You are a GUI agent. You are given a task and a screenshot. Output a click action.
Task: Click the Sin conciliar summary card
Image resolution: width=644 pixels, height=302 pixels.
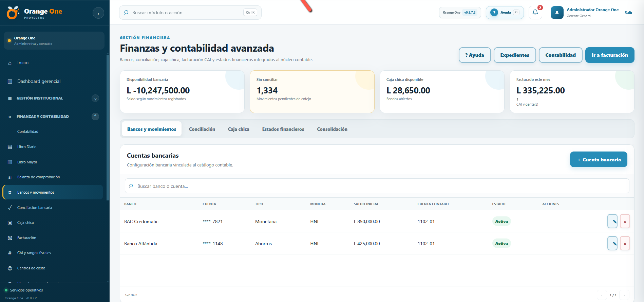[x=312, y=92]
